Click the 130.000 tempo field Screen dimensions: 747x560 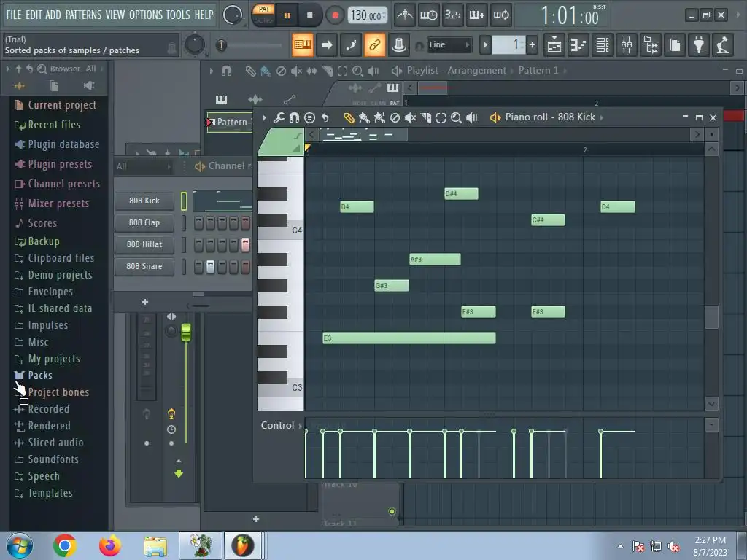click(367, 15)
